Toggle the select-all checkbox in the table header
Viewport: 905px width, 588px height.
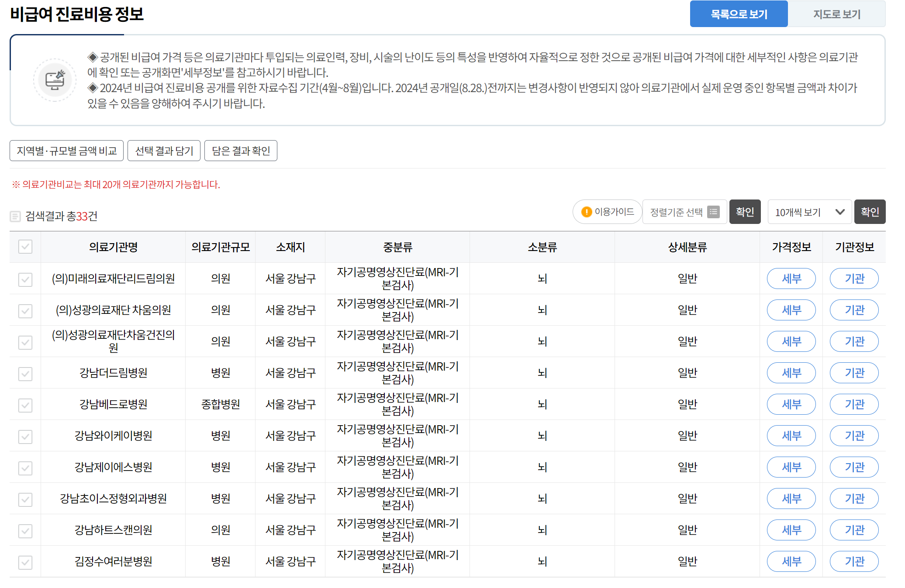[x=25, y=247]
